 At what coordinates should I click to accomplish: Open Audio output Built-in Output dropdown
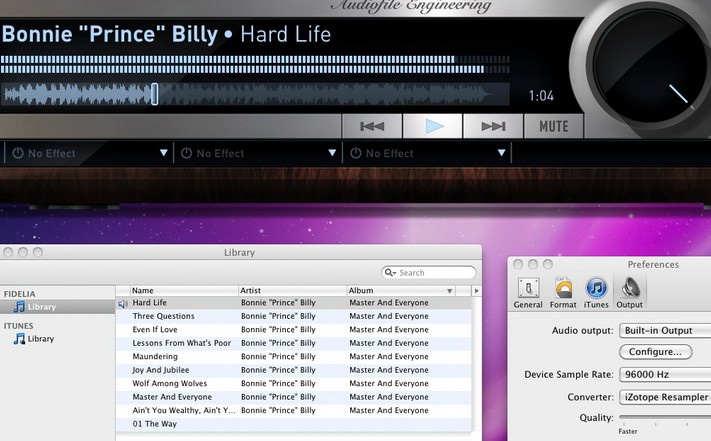(665, 330)
